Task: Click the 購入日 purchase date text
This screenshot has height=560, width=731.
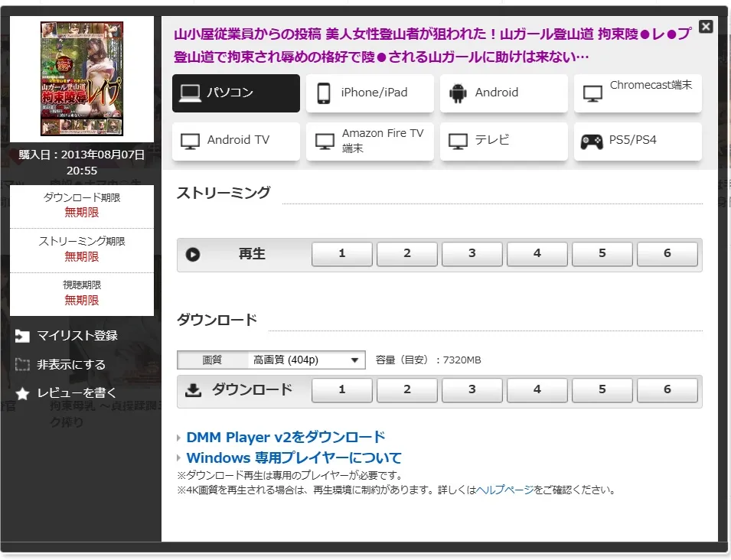Action: 82,163
